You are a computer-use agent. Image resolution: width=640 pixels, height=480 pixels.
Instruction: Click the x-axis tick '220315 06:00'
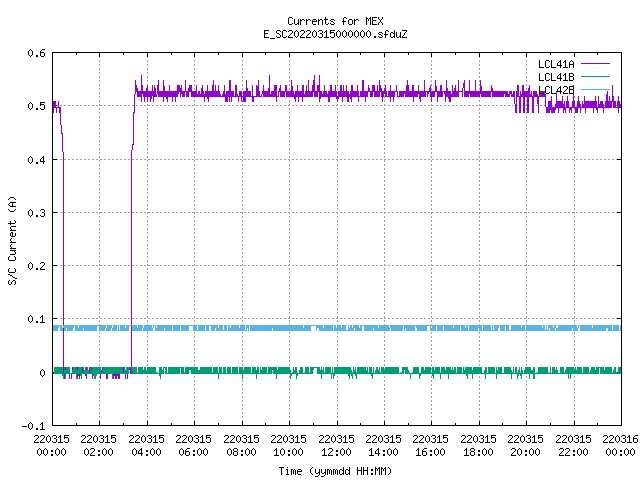tap(193, 445)
